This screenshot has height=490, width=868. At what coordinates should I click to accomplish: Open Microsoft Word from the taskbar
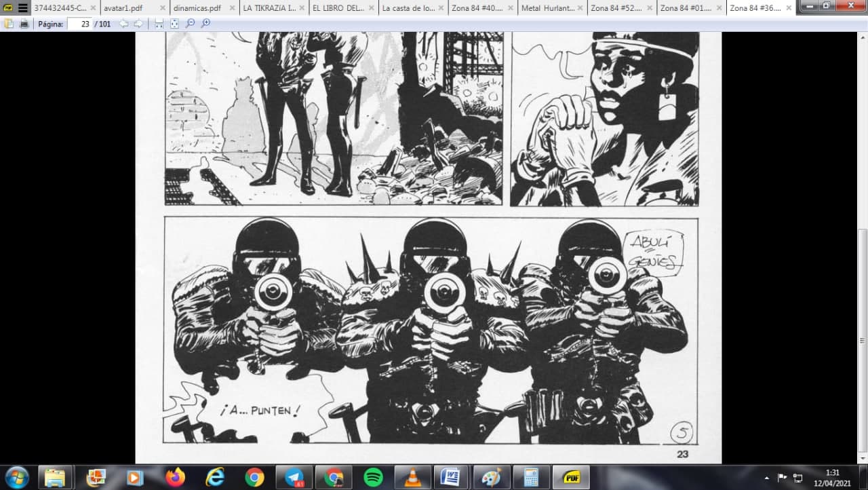452,477
